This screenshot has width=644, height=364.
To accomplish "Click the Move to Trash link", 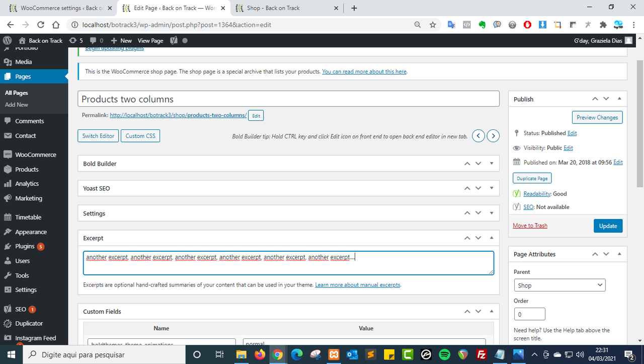I will click(530, 226).
